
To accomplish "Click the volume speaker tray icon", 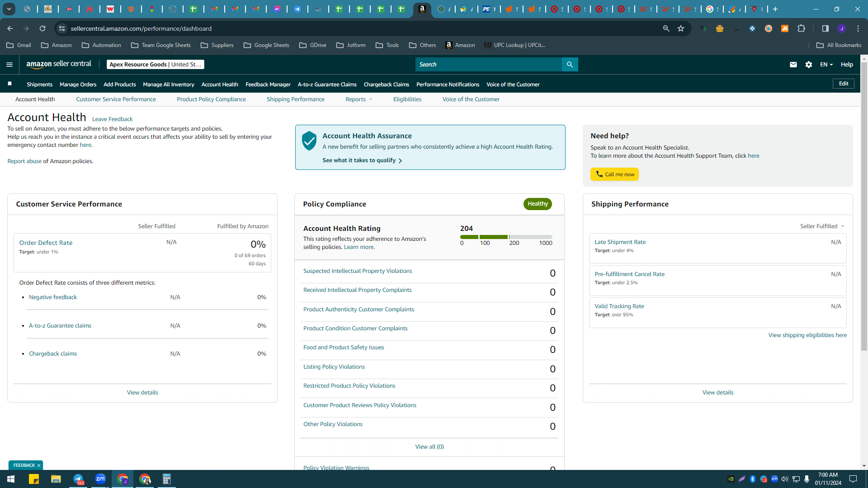I will coord(785,479).
